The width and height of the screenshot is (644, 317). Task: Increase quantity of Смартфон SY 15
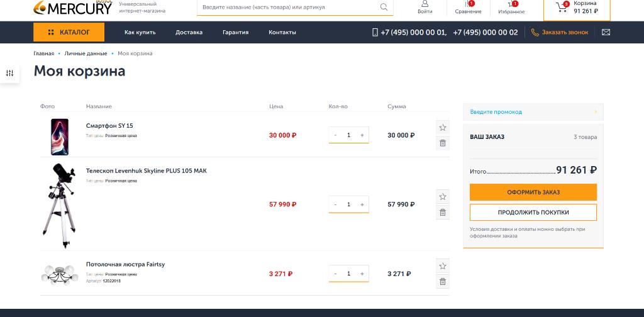pyautogui.click(x=362, y=135)
